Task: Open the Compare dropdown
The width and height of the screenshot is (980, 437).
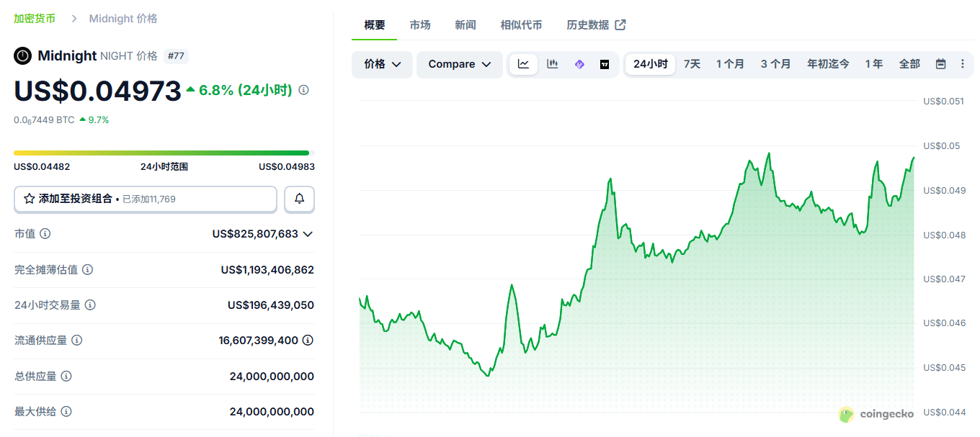Action: click(459, 64)
